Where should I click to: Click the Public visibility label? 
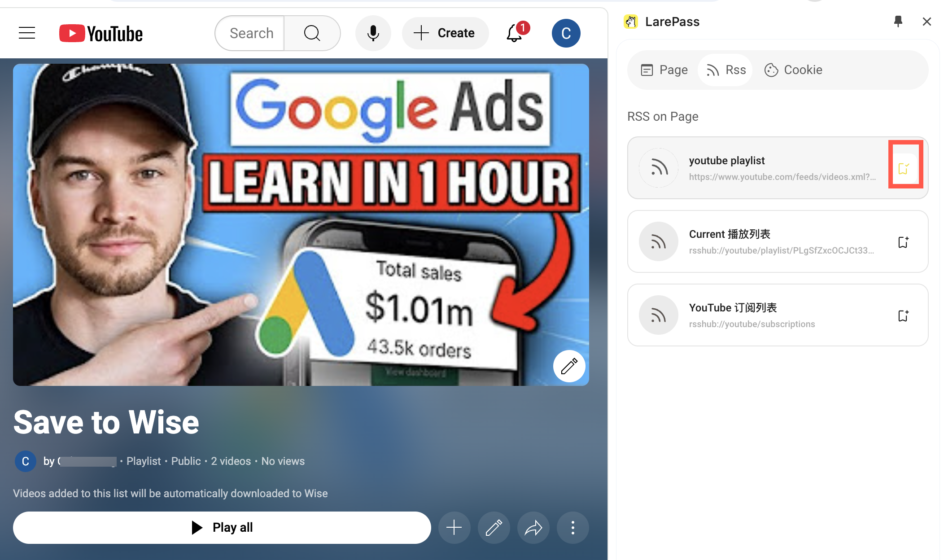coord(186,461)
